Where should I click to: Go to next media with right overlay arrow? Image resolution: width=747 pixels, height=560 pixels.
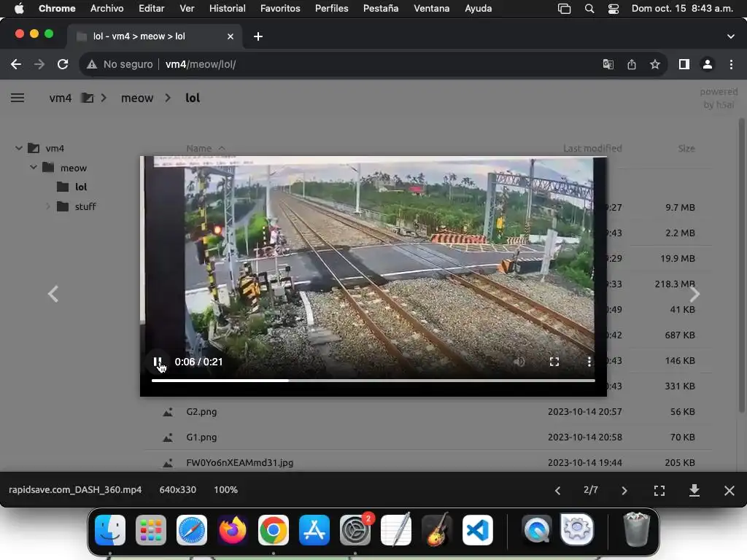[x=694, y=294]
